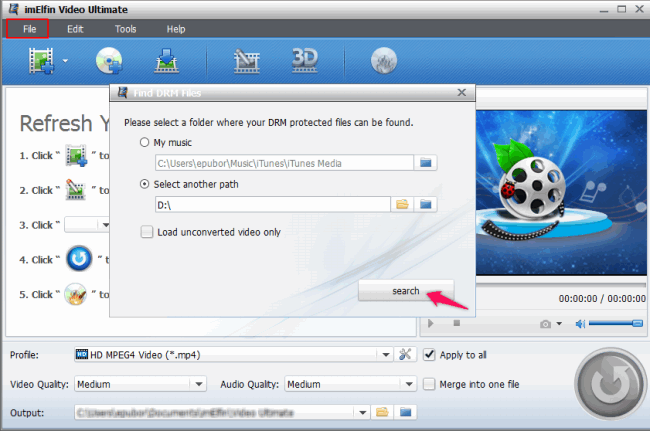Viewport: 650px width, 431px height.
Task: Expand the Add Video dropdown arrow
Action: (x=65, y=61)
